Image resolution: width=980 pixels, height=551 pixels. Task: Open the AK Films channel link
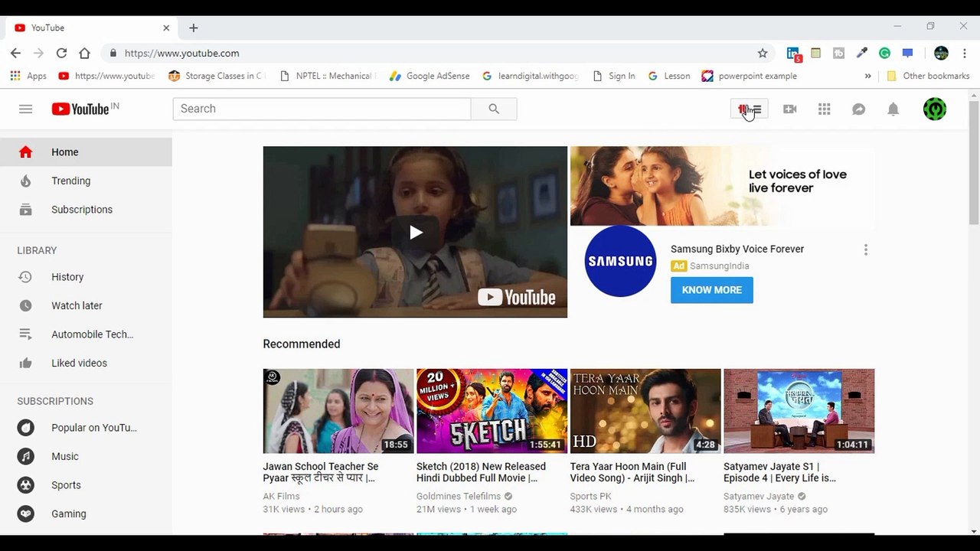point(281,496)
